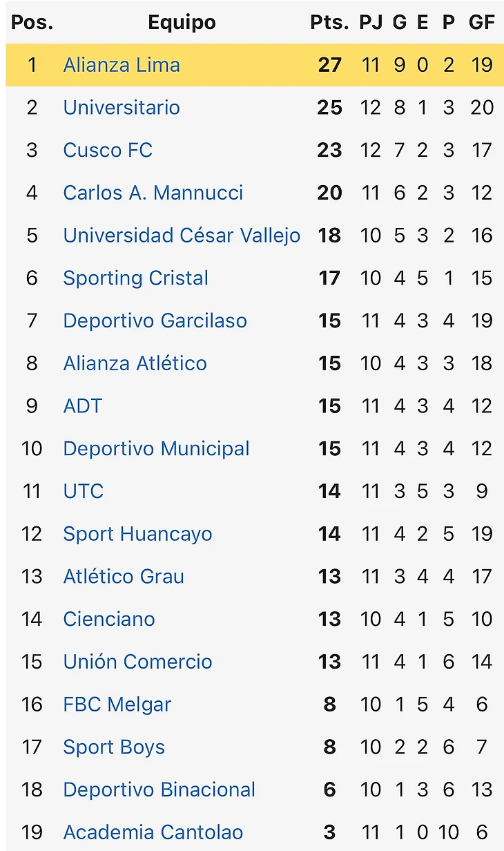Open Deportivo Garcilaso team link
This screenshot has width=504, height=851.
(155, 321)
